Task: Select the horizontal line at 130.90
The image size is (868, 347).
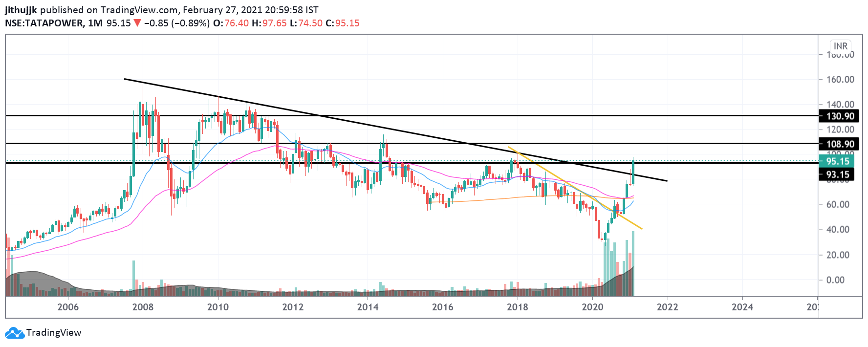Action: 412,116
